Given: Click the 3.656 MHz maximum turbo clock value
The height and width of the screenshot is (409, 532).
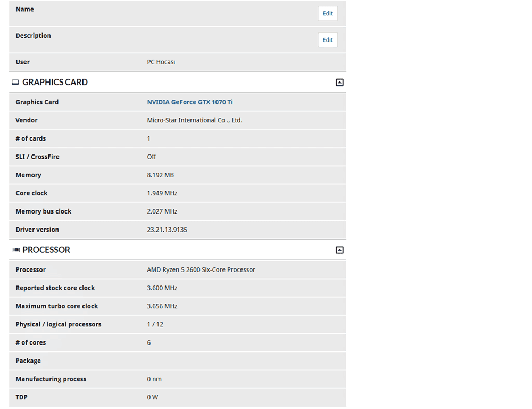Looking at the screenshot, I should (162, 306).
